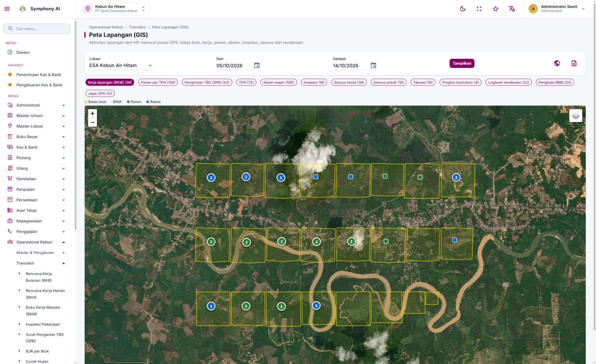
Task: Click the Cari menu search field
Action: pos(37,29)
